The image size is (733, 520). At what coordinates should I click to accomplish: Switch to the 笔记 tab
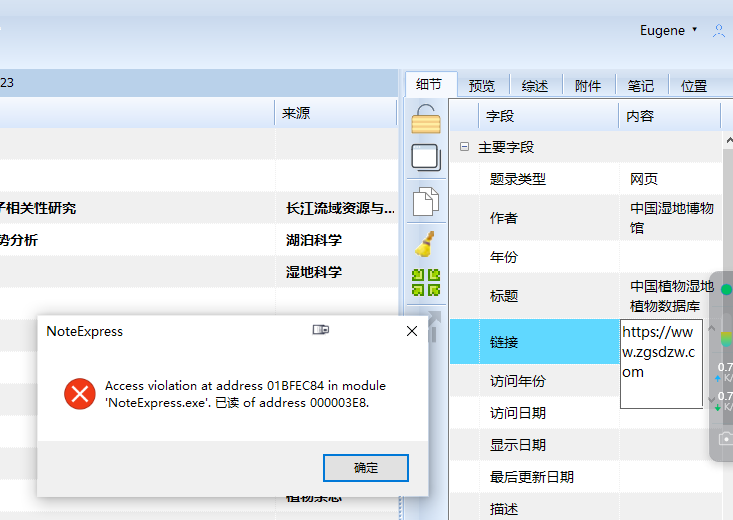(641, 86)
